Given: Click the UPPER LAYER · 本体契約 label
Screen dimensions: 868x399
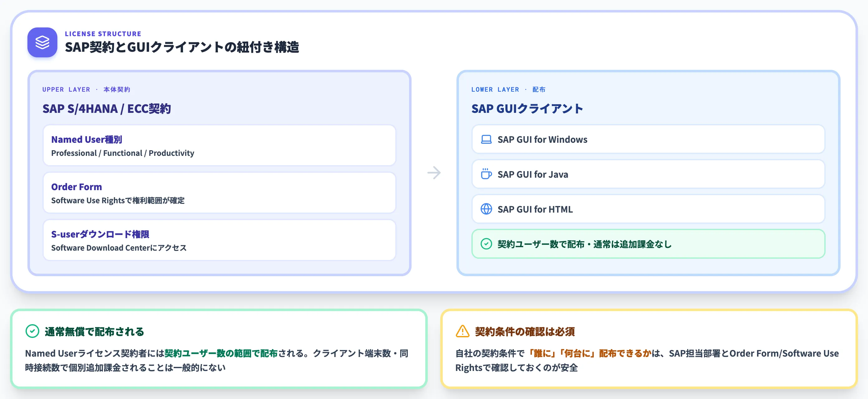Looking at the screenshot, I should click(86, 90).
